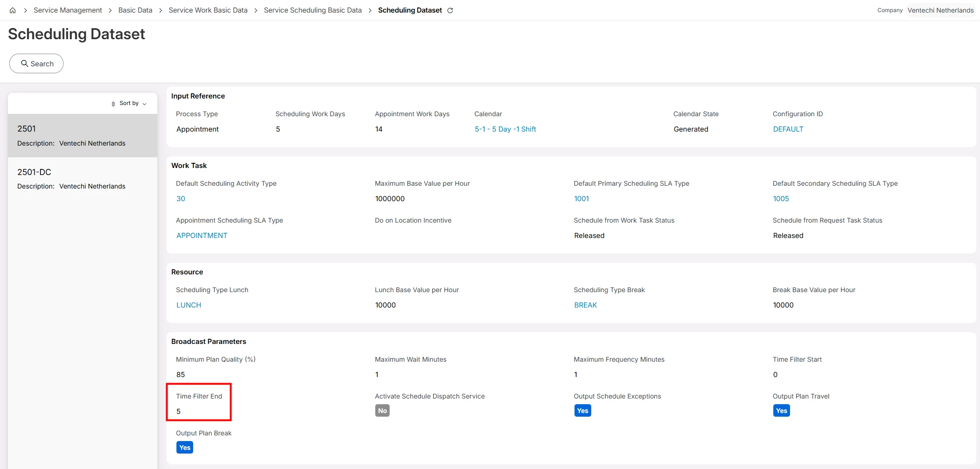Open the APPOINTMENT SLA type link
Image resolution: width=980 pixels, height=469 pixels.
point(202,236)
